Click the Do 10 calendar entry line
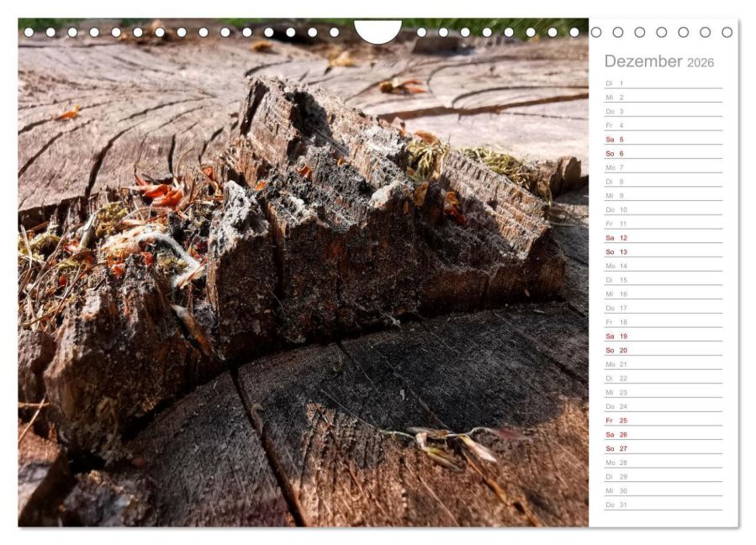756x545 pixels. [663, 209]
